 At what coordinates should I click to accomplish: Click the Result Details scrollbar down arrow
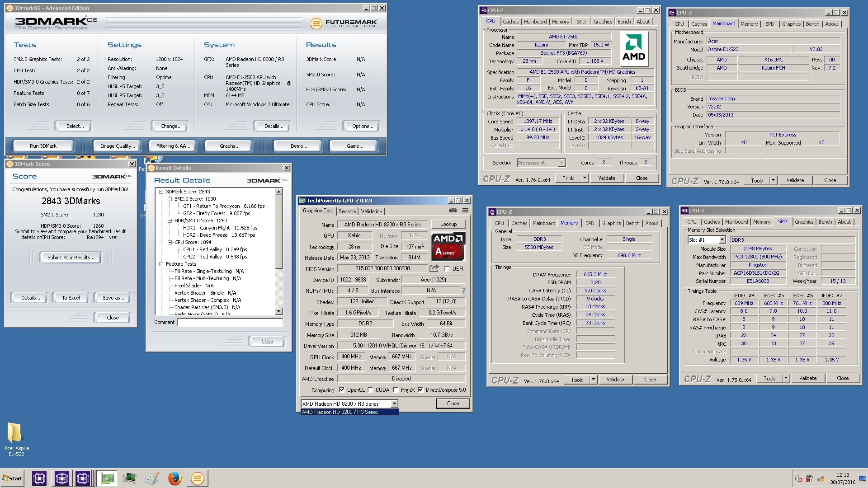pos(278,311)
